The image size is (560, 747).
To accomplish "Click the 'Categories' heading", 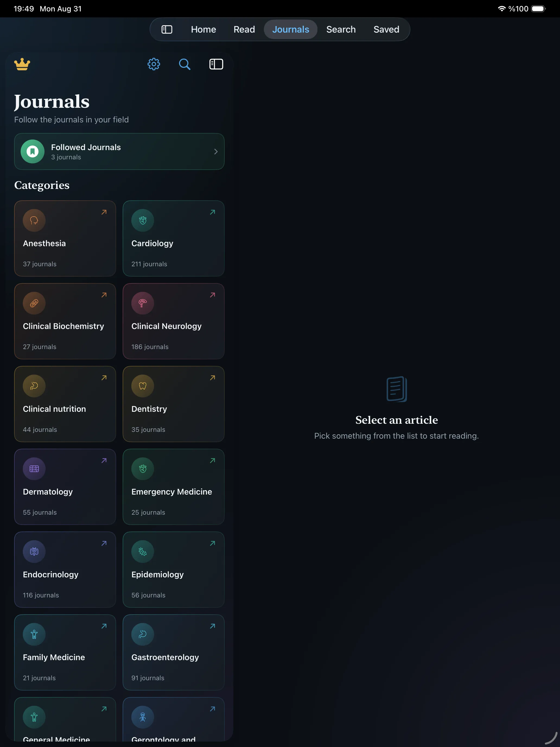I will [x=42, y=185].
